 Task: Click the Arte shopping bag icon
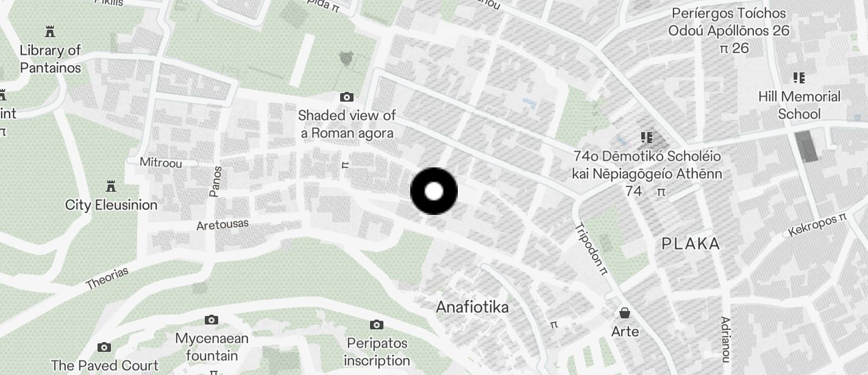[x=625, y=314]
